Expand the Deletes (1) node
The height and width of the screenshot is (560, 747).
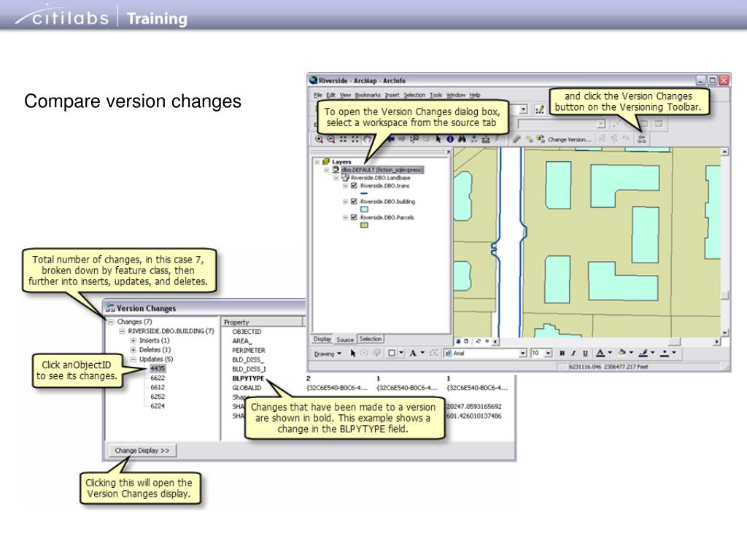pyautogui.click(x=133, y=350)
